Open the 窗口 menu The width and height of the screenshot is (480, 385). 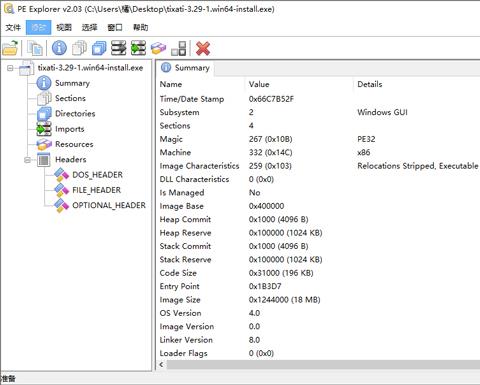[x=115, y=27]
